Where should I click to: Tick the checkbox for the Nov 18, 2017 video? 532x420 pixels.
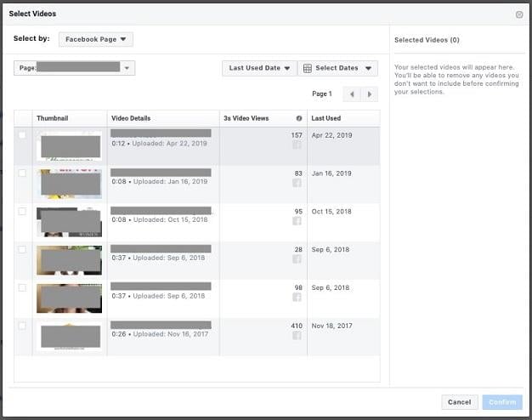coord(22,326)
